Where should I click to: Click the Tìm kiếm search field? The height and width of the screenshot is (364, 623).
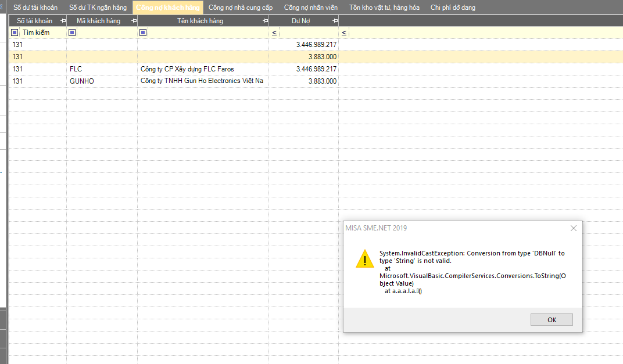(x=41, y=33)
